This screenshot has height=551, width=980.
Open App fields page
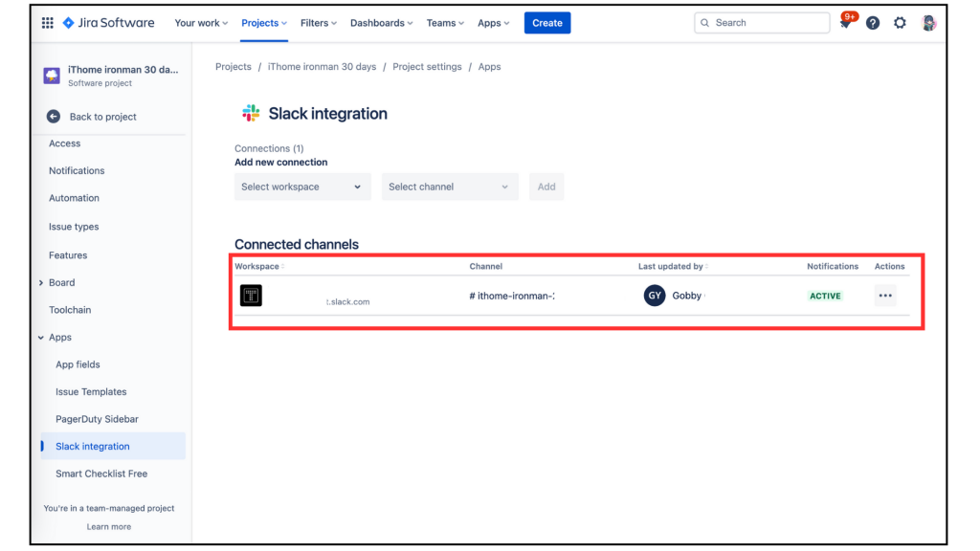[x=78, y=364]
